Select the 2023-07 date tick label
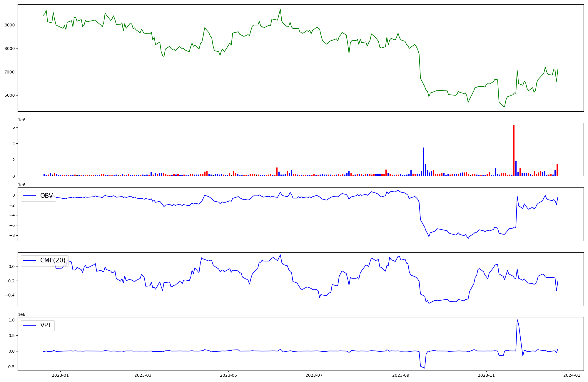The image size is (588, 382). 314,375
